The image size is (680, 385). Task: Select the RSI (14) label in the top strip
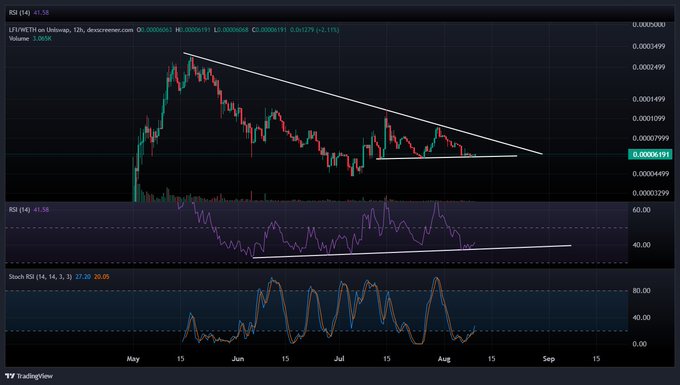(x=20, y=13)
